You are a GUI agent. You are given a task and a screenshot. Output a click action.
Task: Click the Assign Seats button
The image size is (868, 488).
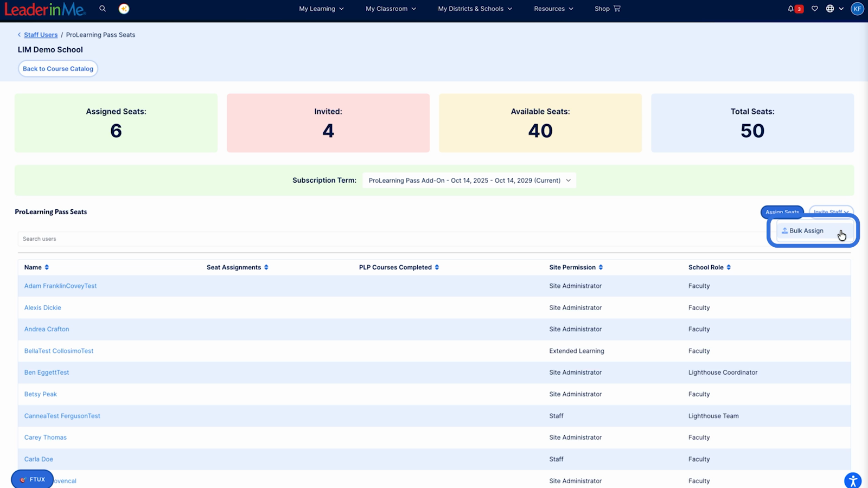782,211
